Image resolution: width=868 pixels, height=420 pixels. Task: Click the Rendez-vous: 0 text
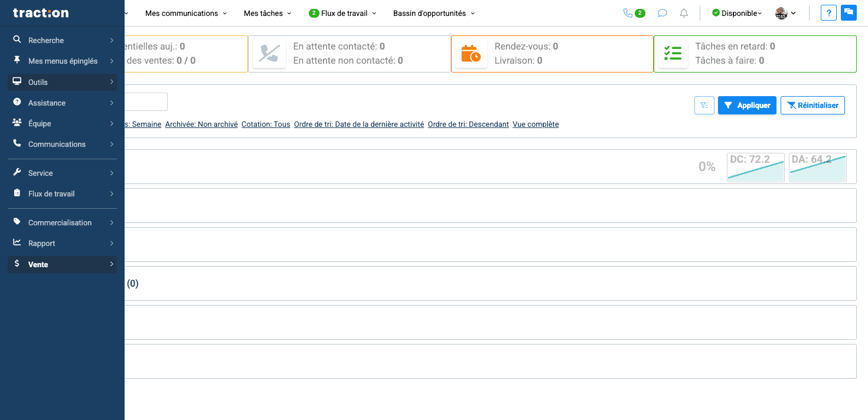coord(526,46)
